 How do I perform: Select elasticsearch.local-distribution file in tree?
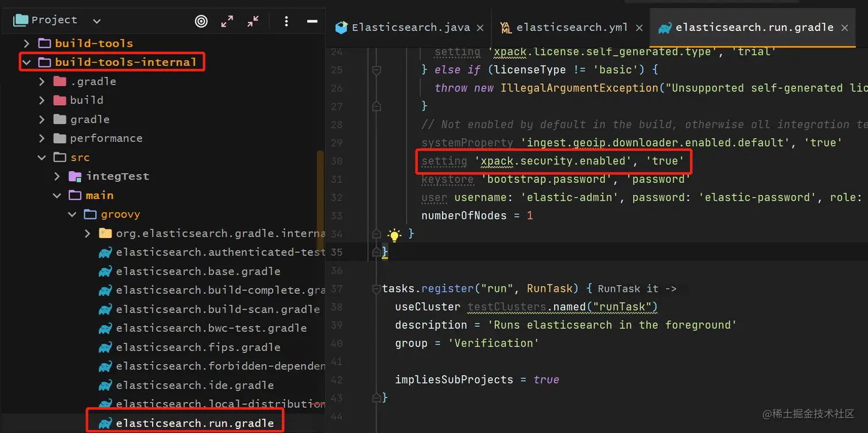point(220,404)
